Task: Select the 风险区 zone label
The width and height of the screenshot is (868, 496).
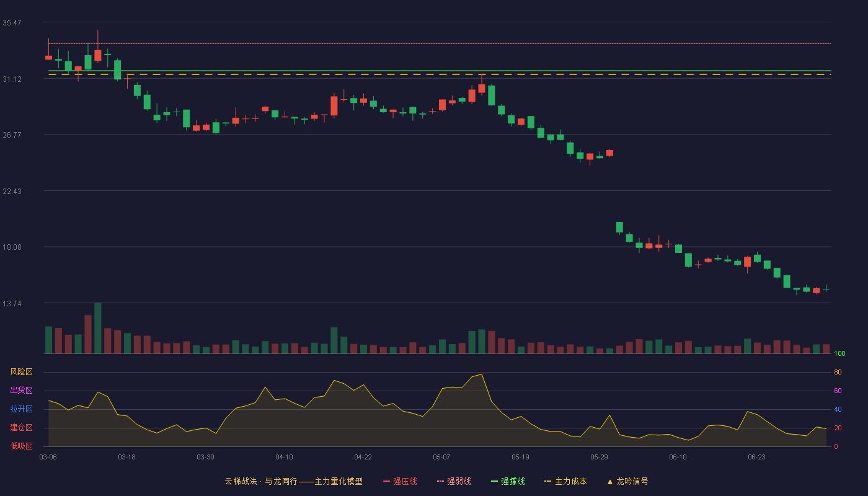Action: coord(22,372)
